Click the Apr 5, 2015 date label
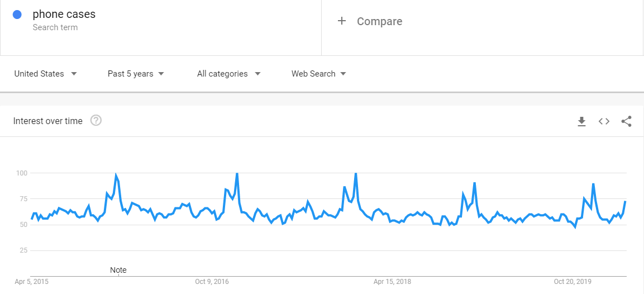Viewport: 644px width, 294px height. (x=32, y=282)
